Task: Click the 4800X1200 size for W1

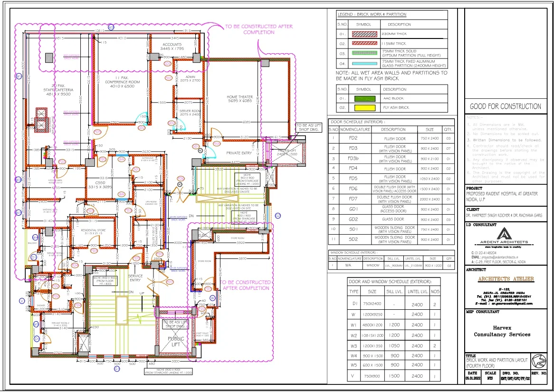Action: (372, 325)
